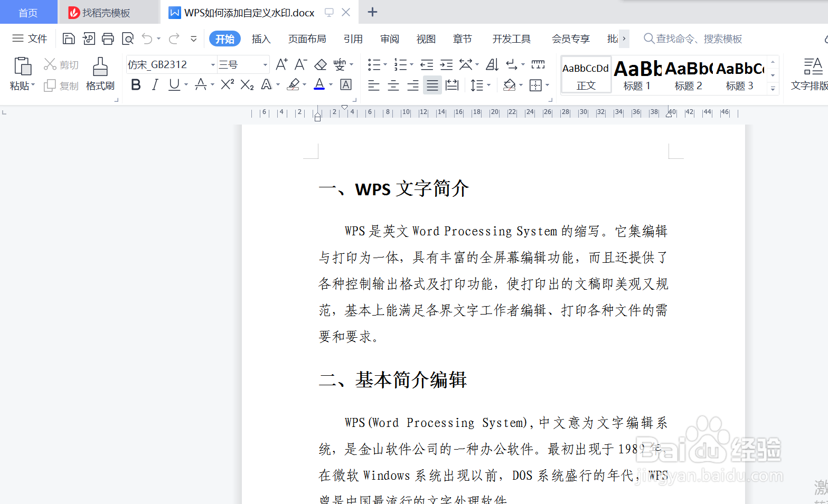
Task: Expand bullet list dropdown arrow
Action: click(385, 64)
